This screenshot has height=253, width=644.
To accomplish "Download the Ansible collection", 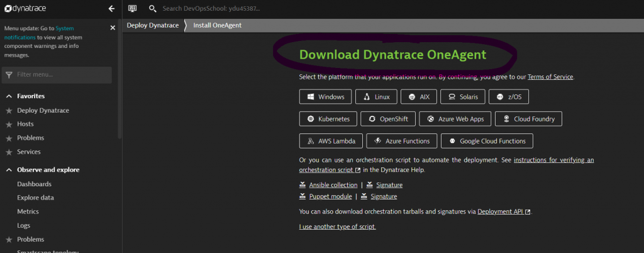I will [x=333, y=185].
